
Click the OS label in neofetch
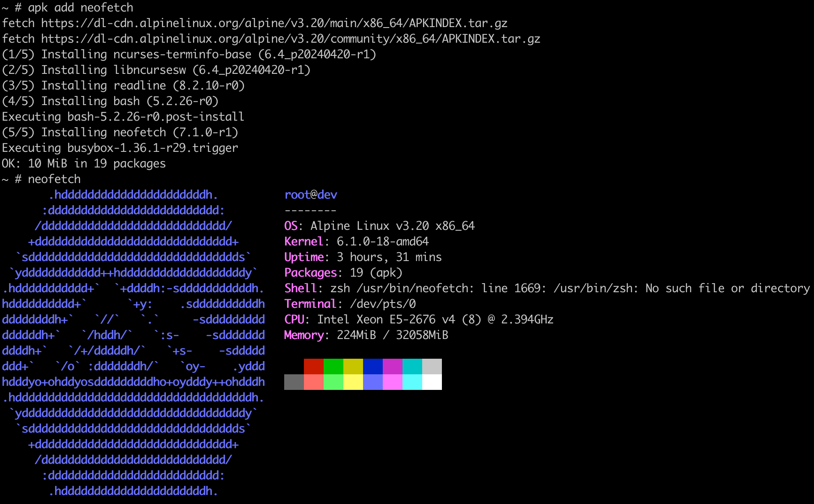[x=291, y=226]
